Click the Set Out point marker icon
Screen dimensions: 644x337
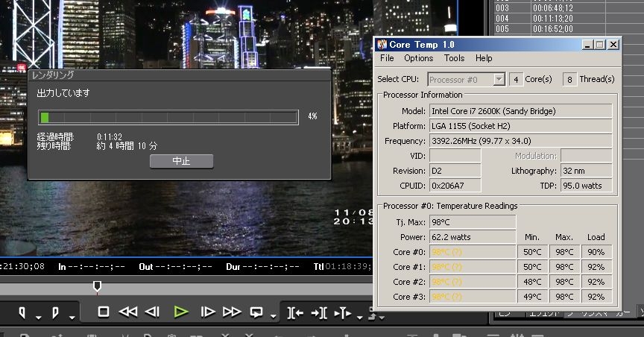pyautogui.click(x=55, y=312)
